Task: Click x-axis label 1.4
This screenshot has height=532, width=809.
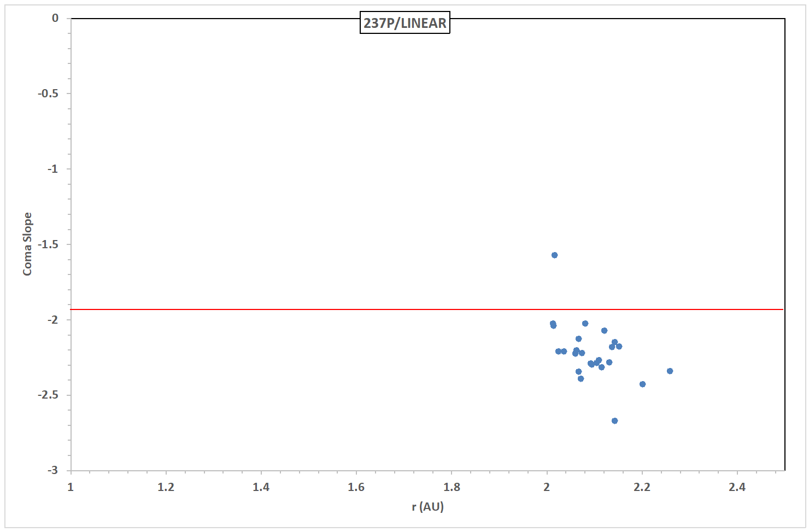Action: pos(261,487)
